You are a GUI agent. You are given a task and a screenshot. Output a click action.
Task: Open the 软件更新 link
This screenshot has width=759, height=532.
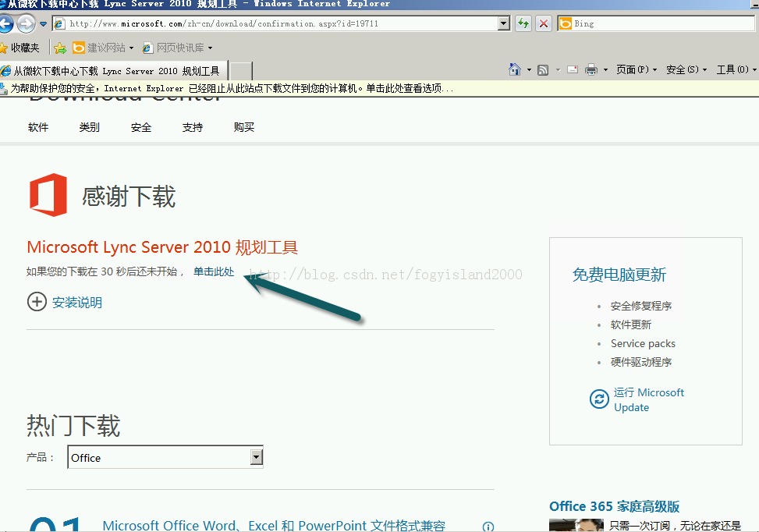point(631,325)
